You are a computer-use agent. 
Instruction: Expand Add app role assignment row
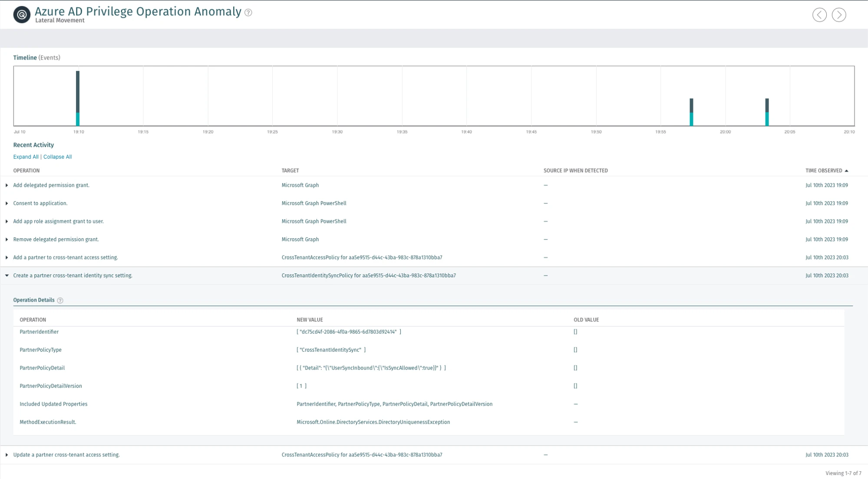7,221
